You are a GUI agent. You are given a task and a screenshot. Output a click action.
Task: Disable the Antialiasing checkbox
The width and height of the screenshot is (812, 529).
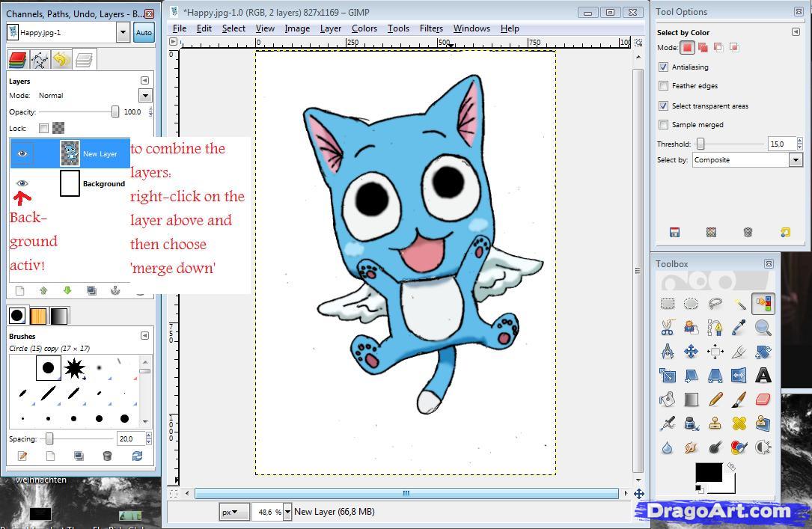tap(663, 67)
